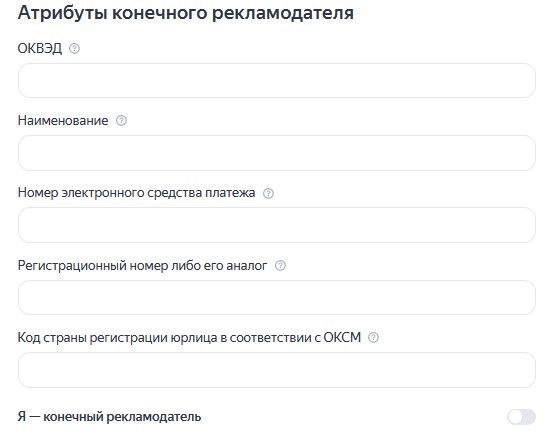This screenshot has height=438, width=554.
Task: Enable the Я — конечный рекламодатель switch
Action: pos(521,417)
